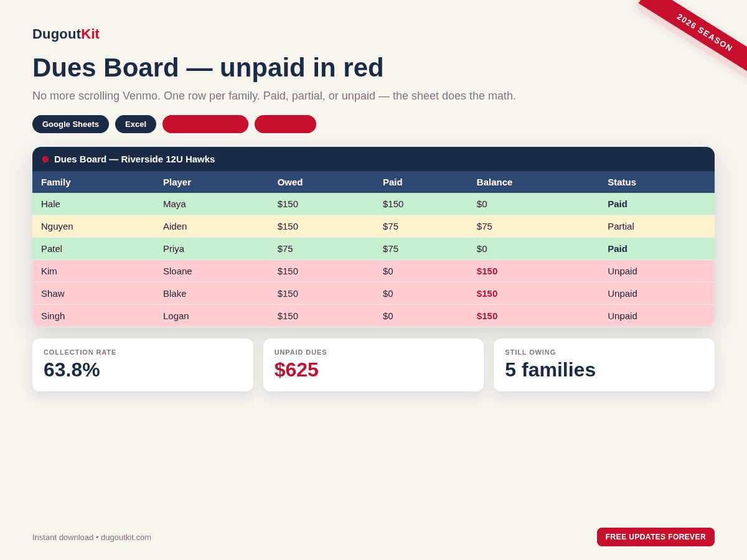Click red $150 balance in Singh row

487,315
